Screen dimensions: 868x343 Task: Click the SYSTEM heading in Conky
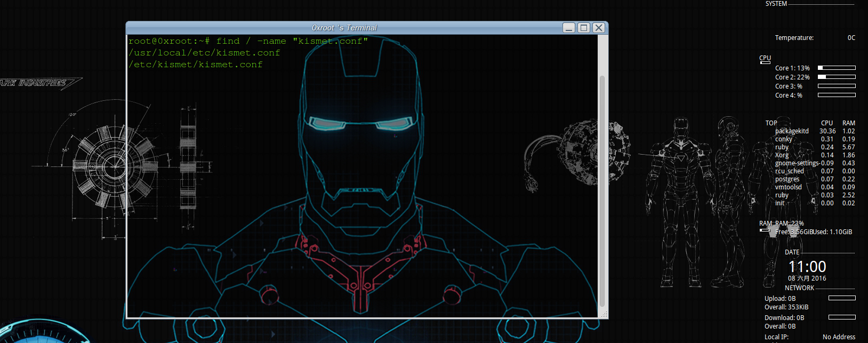click(x=776, y=4)
